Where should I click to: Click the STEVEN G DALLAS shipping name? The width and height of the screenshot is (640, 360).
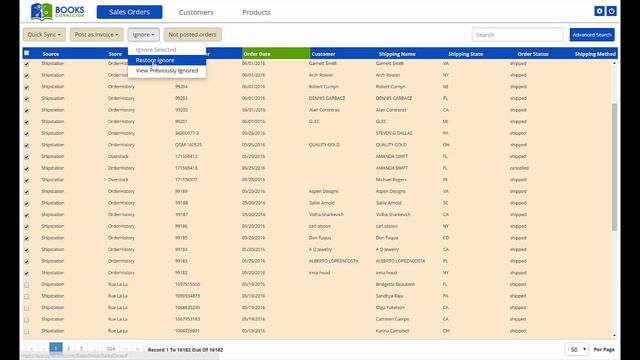394,133
